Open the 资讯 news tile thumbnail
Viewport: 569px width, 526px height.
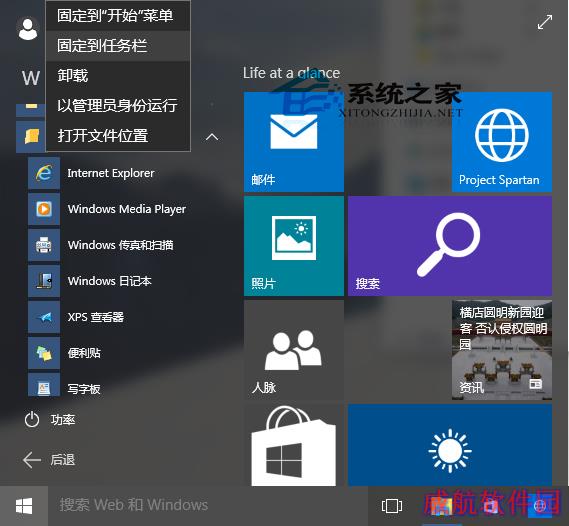(x=502, y=350)
